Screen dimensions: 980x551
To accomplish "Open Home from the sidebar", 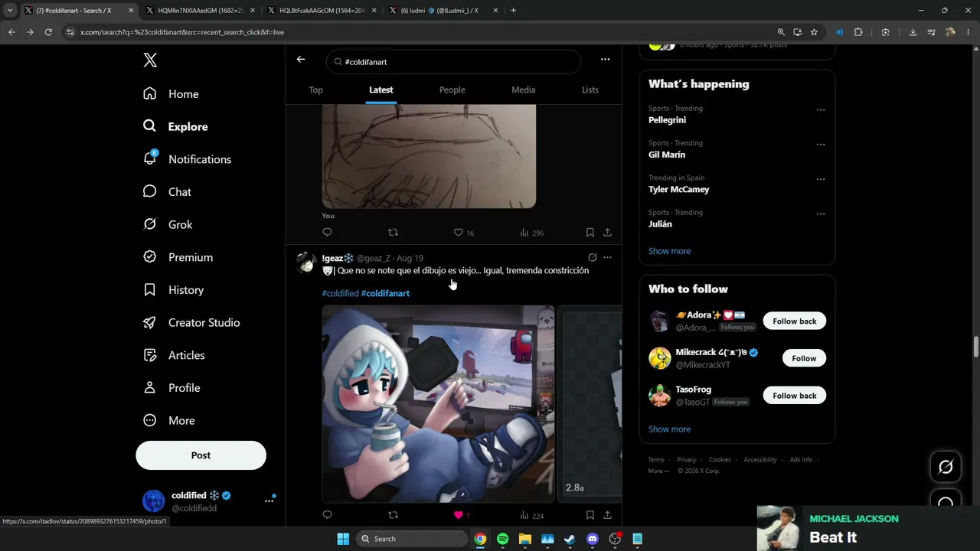I will pyautogui.click(x=171, y=94).
